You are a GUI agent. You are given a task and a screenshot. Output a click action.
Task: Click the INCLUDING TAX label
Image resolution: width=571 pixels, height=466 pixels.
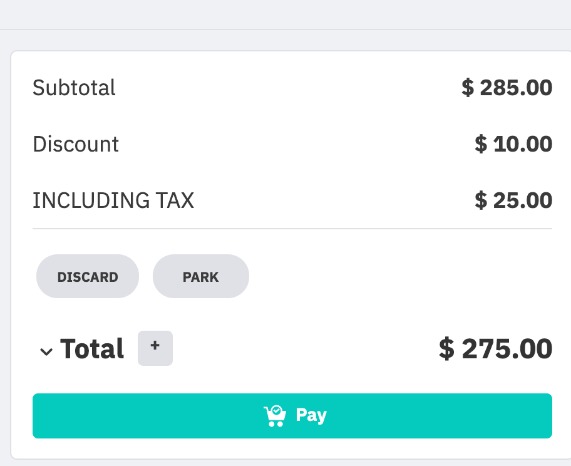(113, 200)
